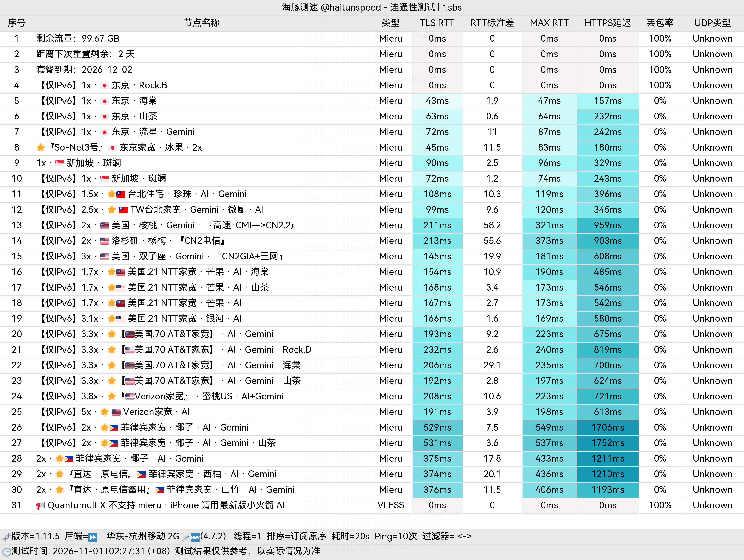Click the 丢包率 column header

[660, 23]
